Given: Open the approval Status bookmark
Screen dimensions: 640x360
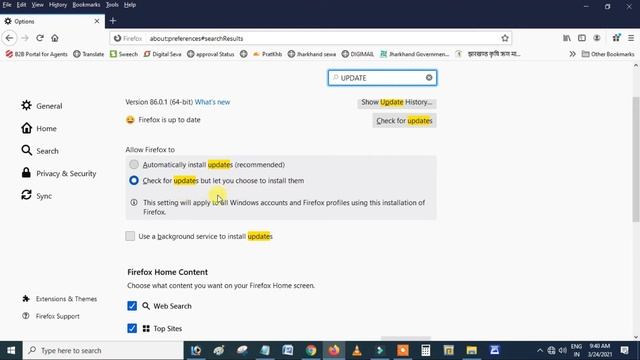Looking at the screenshot, I should [211, 54].
